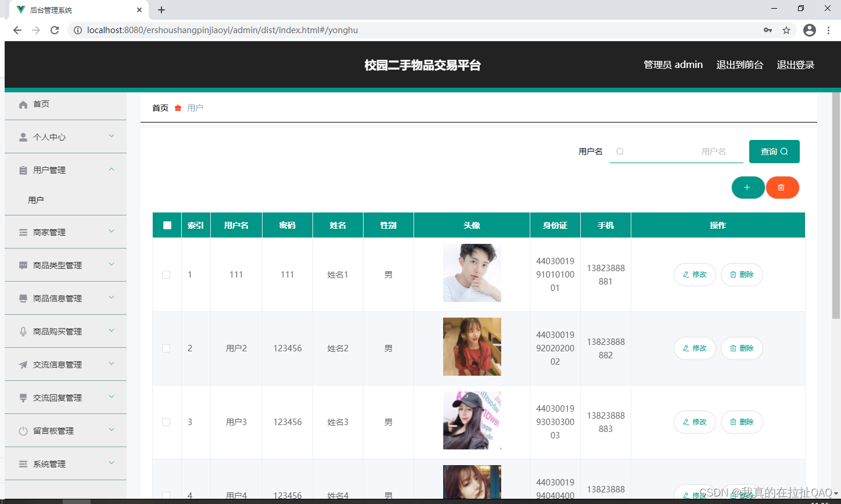The width and height of the screenshot is (841, 504).
Task: Click the 用户名 column header
Action: 236,225
